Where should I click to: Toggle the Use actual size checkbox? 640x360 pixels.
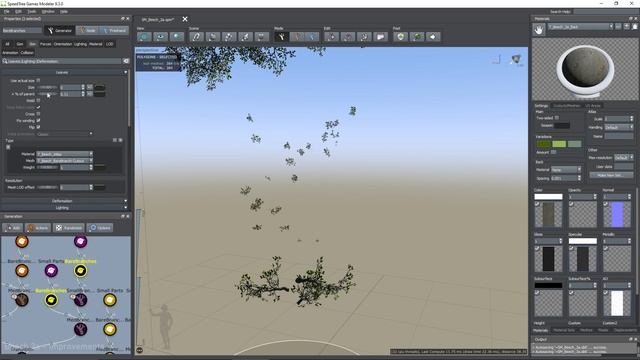pyautogui.click(x=38, y=80)
